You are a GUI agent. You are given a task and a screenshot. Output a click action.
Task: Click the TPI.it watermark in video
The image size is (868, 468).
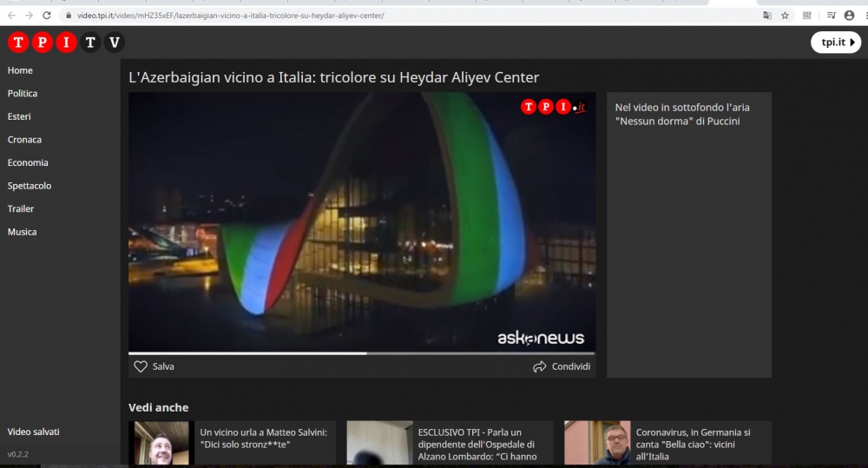554,107
